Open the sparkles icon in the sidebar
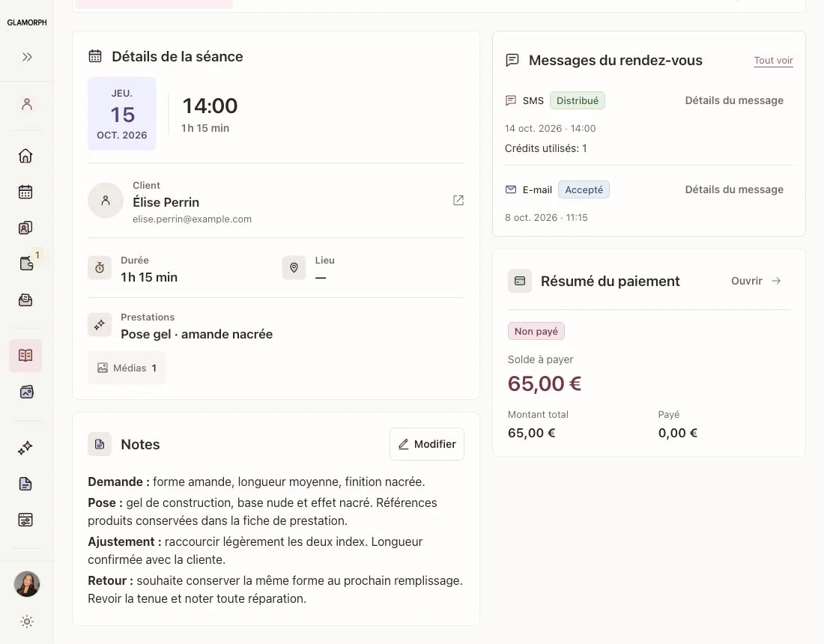The width and height of the screenshot is (824, 644). (x=25, y=448)
